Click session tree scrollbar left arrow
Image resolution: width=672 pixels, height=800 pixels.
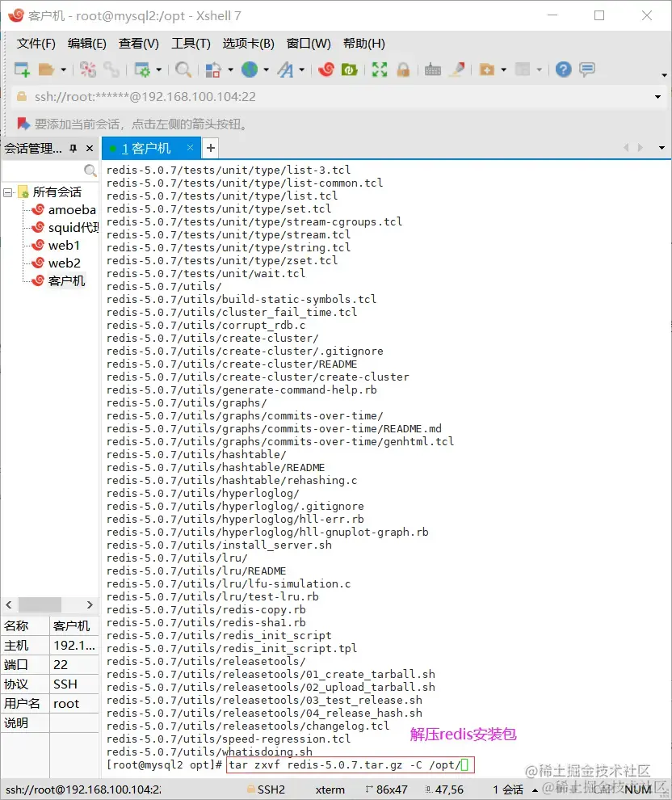[x=9, y=605]
